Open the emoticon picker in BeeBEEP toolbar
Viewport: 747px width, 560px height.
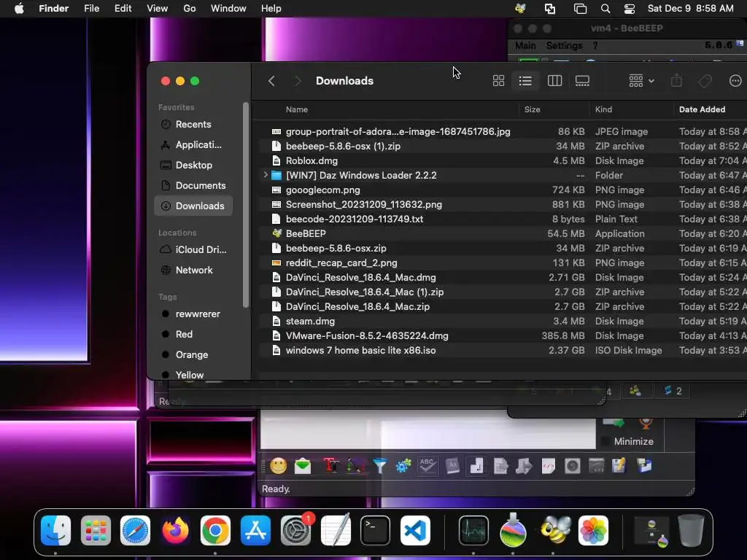click(279, 466)
